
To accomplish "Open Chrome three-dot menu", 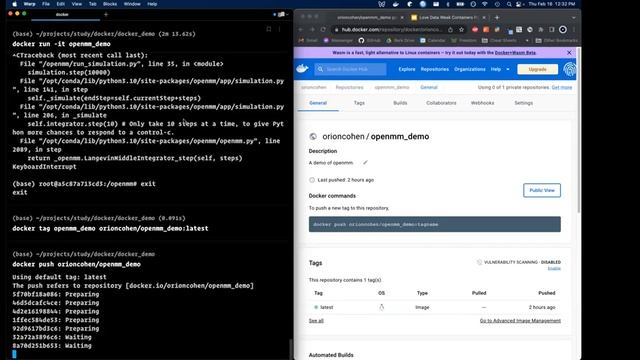I will pyautogui.click(x=574, y=29).
